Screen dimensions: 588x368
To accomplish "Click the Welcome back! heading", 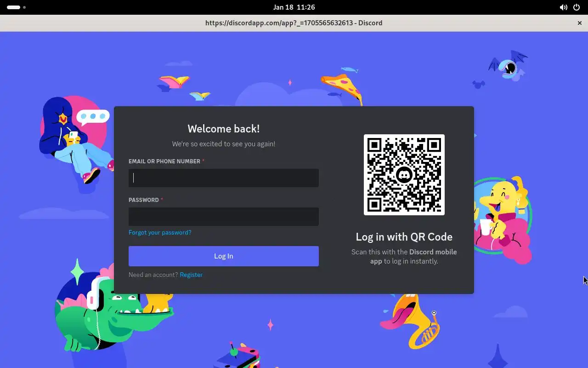I will tap(224, 129).
